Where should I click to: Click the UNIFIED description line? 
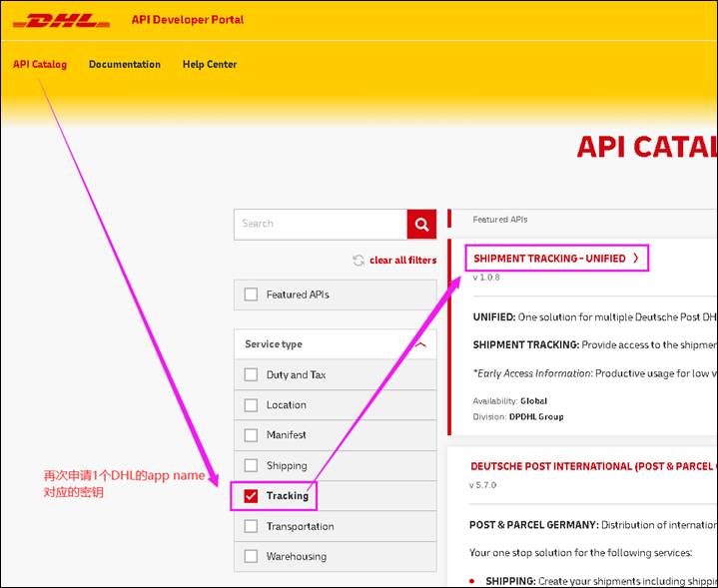[595, 316]
